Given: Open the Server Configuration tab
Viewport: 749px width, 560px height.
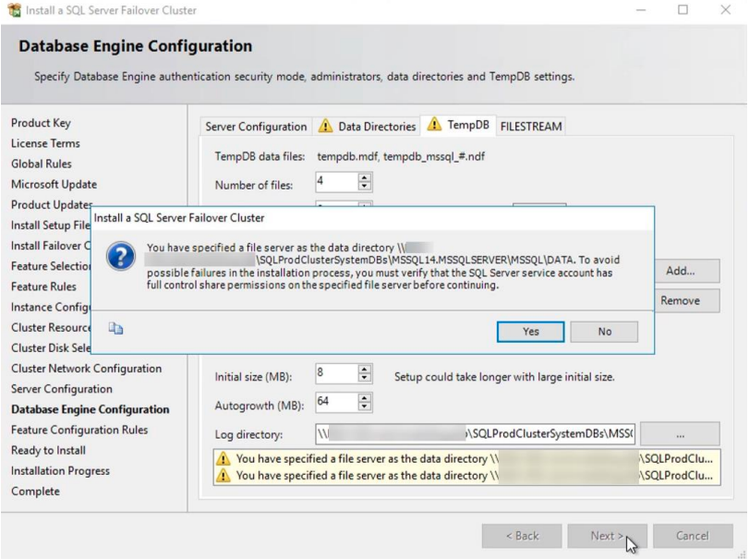Looking at the screenshot, I should [x=256, y=127].
